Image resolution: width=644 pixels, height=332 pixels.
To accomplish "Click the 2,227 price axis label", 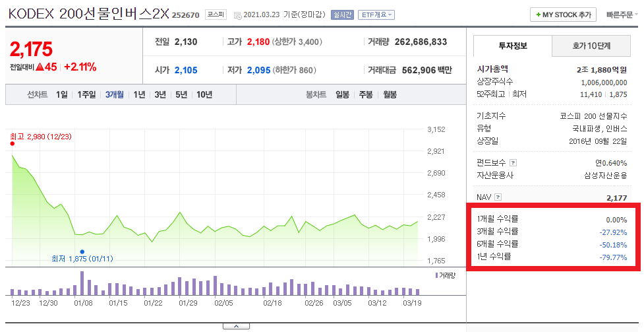I will pos(436,216).
